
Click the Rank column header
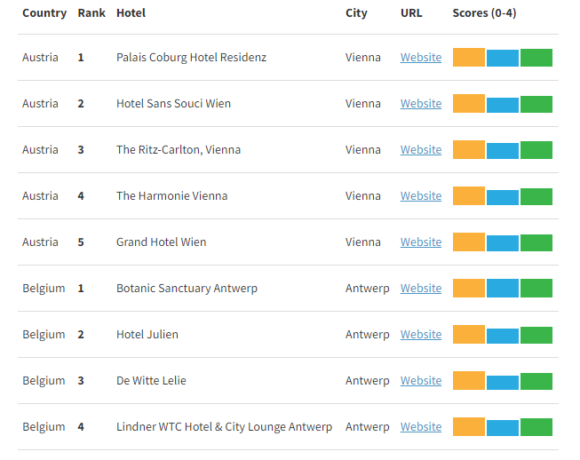[92, 13]
